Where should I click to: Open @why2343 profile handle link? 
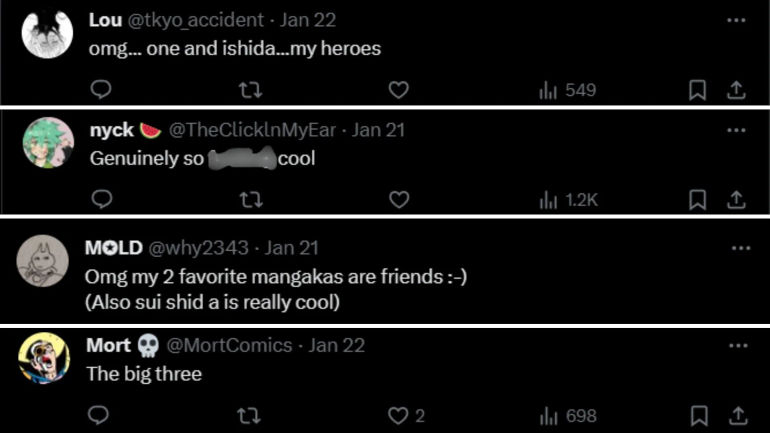point(198,248)
